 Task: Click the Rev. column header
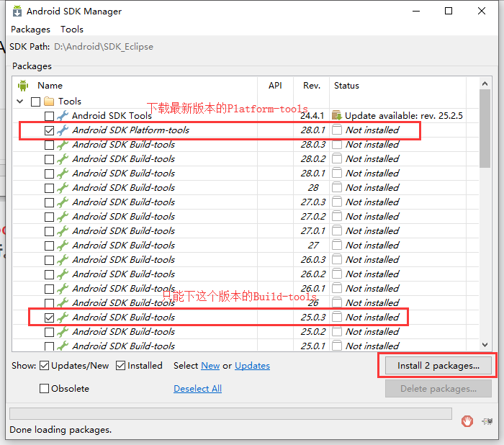[x=312, y=86]
